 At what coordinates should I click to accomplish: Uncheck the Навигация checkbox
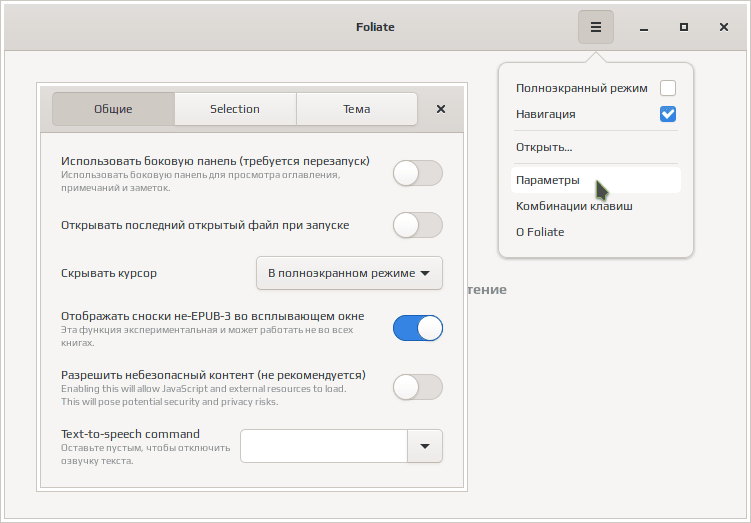668,114
